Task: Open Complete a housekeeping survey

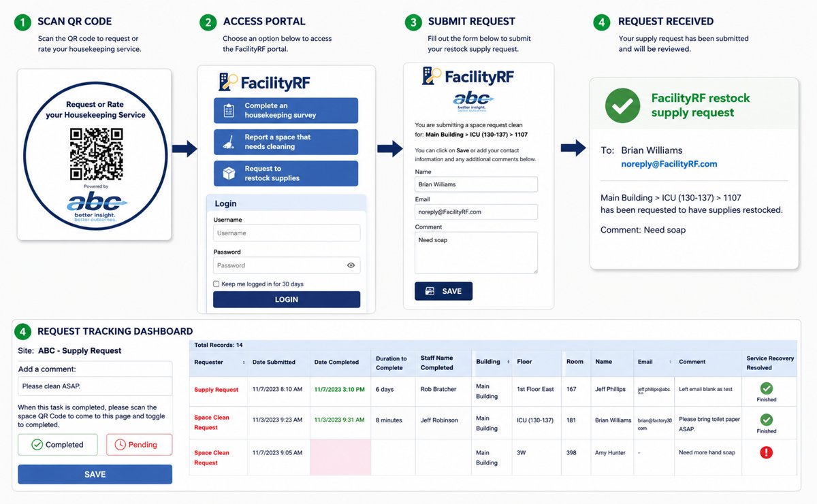Action: pos(286,110)
